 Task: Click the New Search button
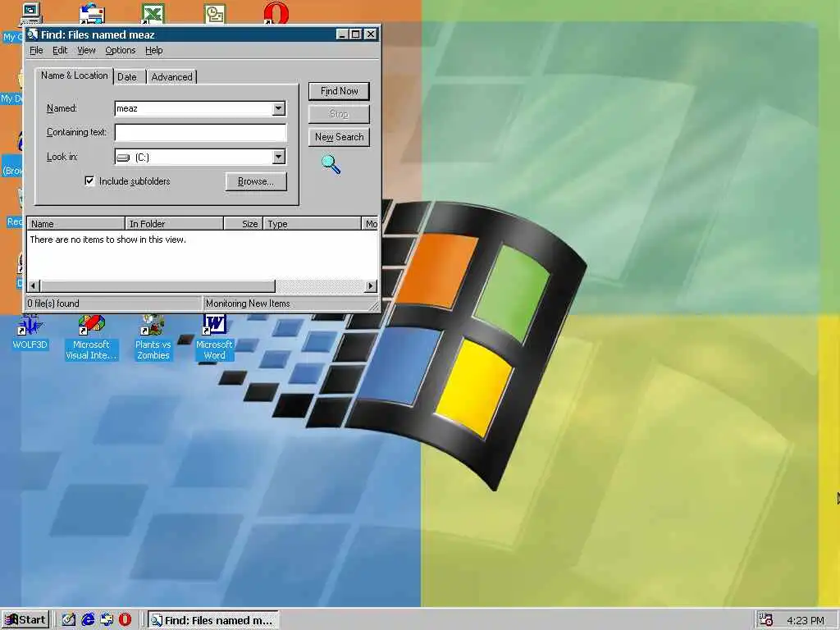[339, 137]
